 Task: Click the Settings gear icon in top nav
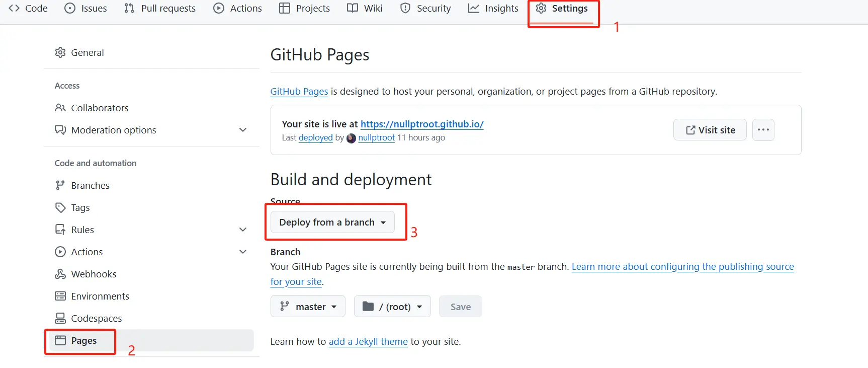point(541,8)
